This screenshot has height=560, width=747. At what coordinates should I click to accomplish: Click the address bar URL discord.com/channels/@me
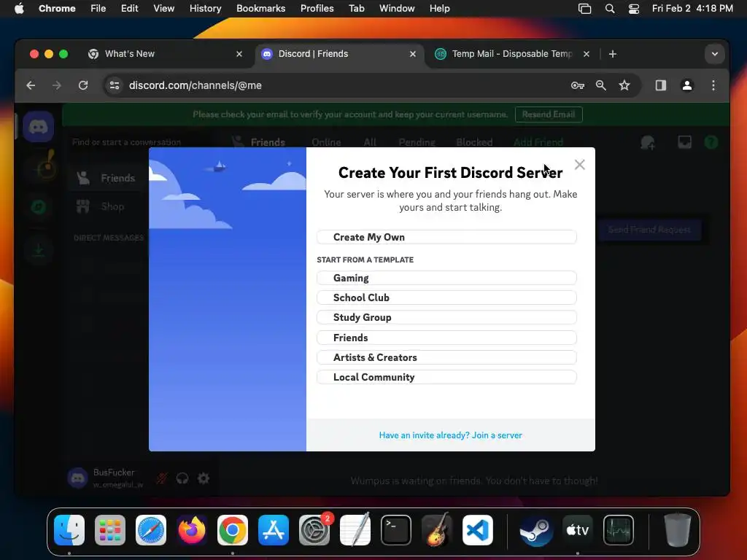(x=196, y=86)
